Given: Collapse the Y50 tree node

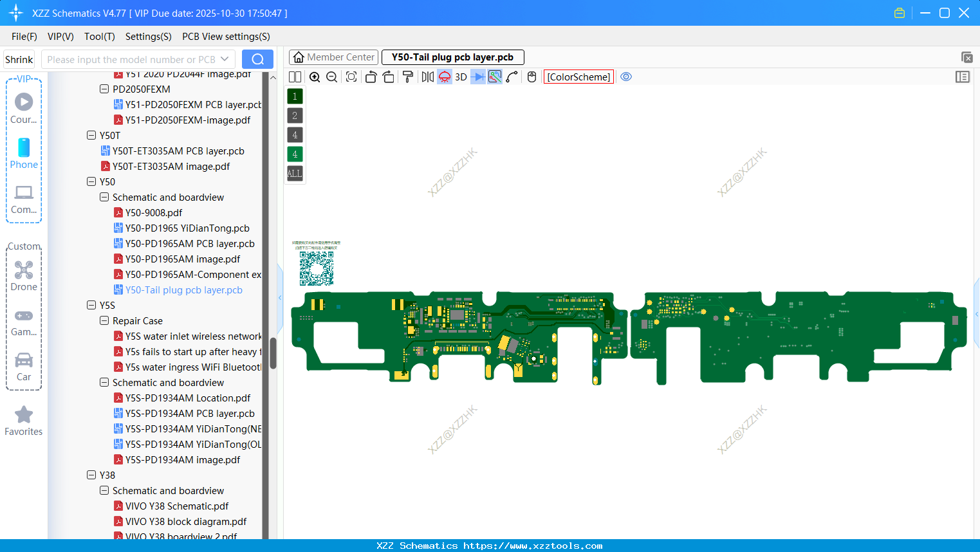Looking at the screenshot, I should [91, 181].
